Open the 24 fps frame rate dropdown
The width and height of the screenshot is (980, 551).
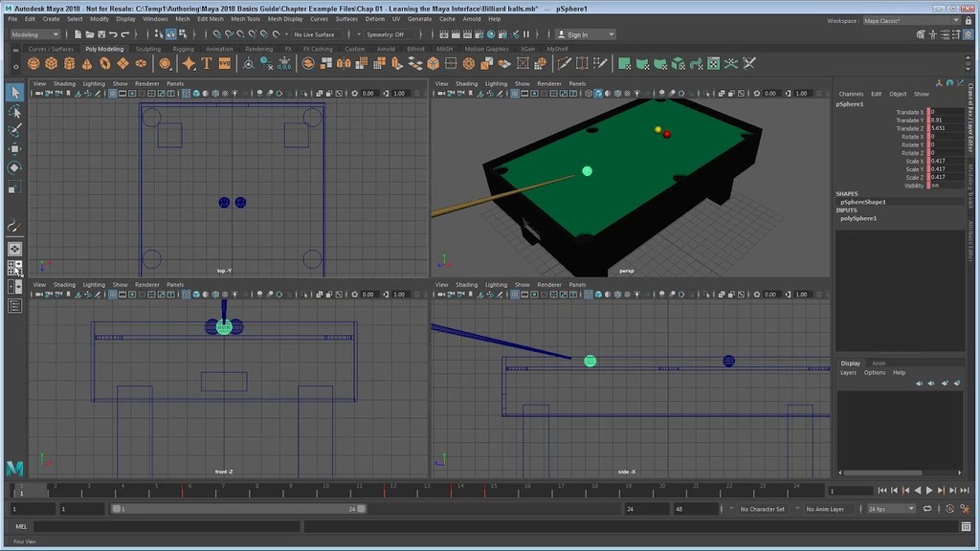coord(890,508)
